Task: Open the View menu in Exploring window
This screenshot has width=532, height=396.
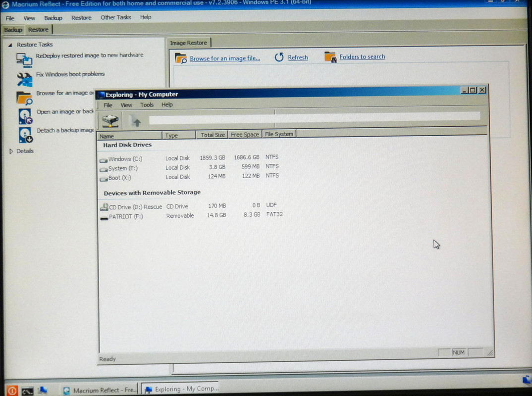Action: 126,105
